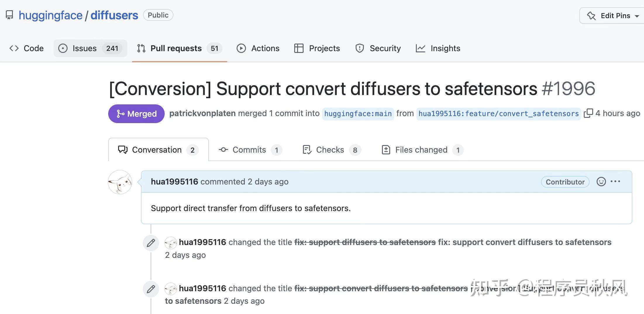This screenshot has height=314, width=644.
Task: Copy the head branch name with copy icon
Action: pos(588,113)
